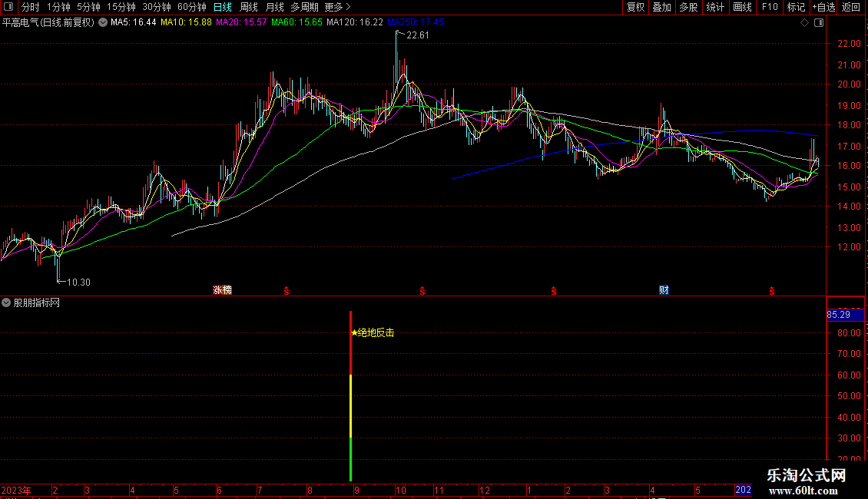Add stock via +自选 button
Viewport: 868px width, 499px height.
pos(823,7)
